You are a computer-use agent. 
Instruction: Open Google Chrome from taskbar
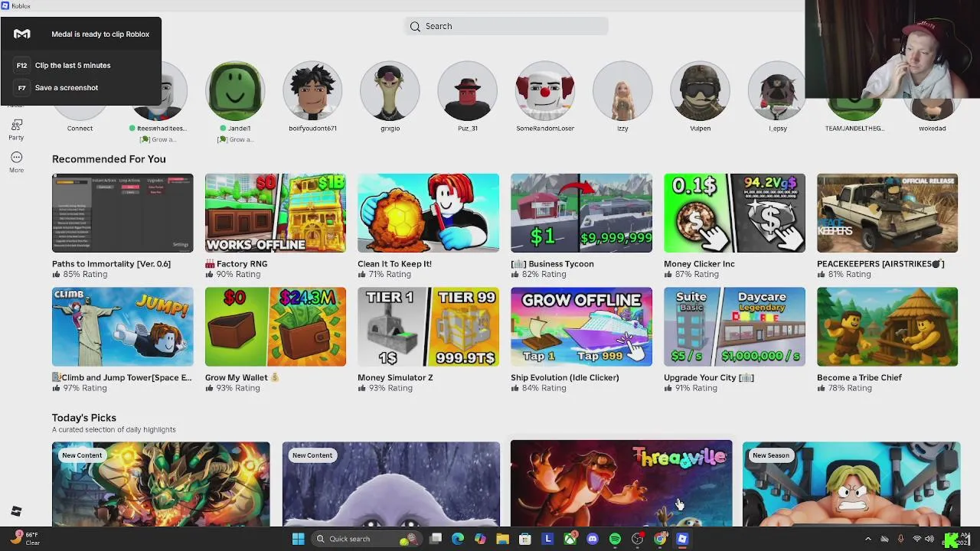coord(660,539)
